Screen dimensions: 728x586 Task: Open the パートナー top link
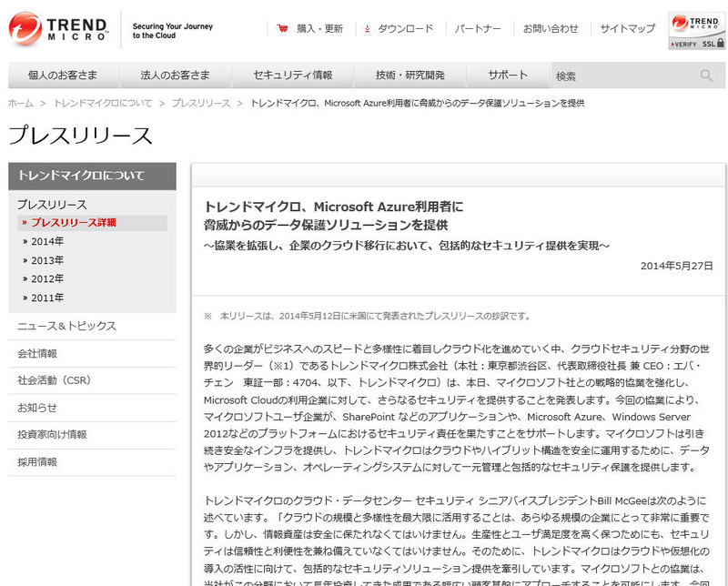coord(478,28)
